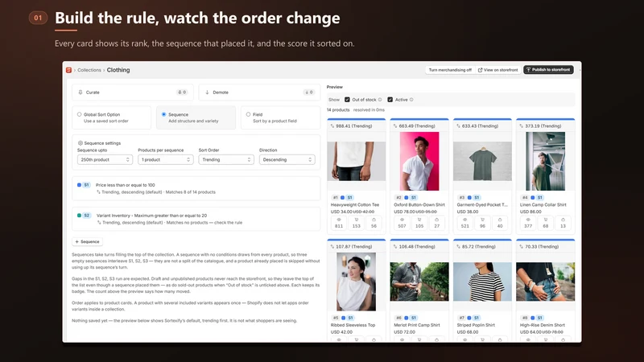Toggle the Active checkbox
The height and width of the screenshot is (362, 644).
pyautogui.click(x=390, y=100)
